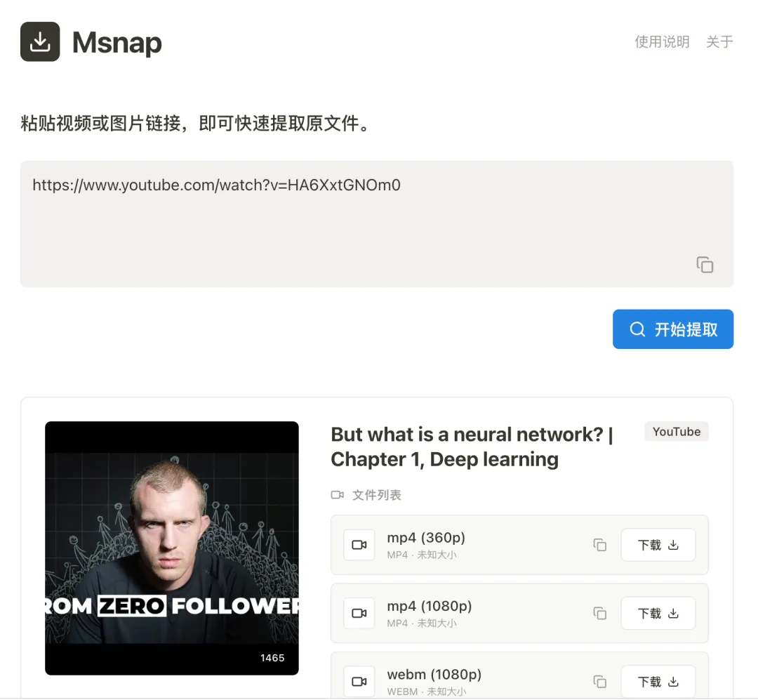Click the video camera icon for mp4 (1080p)
This screenshot has height=700, width=758.
(359, 614)
